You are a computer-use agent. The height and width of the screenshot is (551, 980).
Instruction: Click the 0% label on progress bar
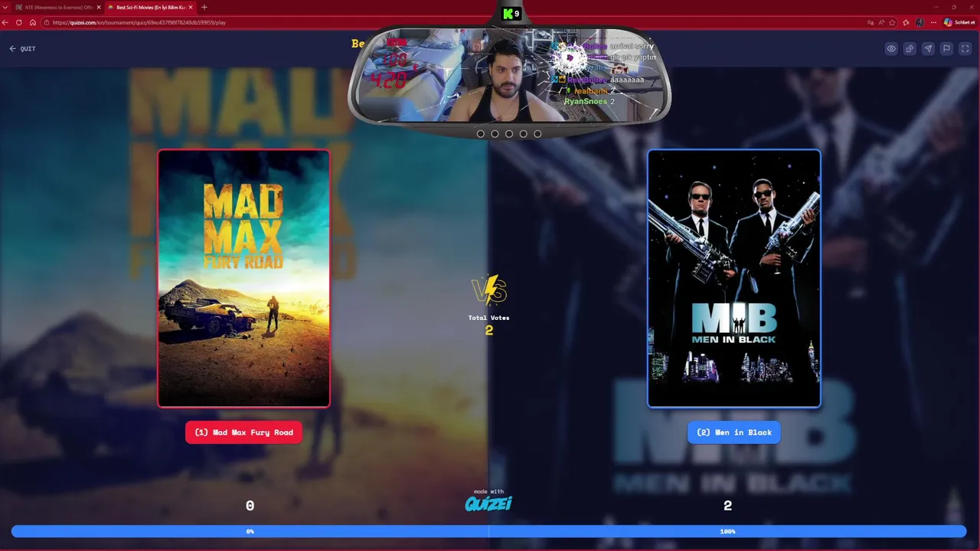[x=250, y=531]
